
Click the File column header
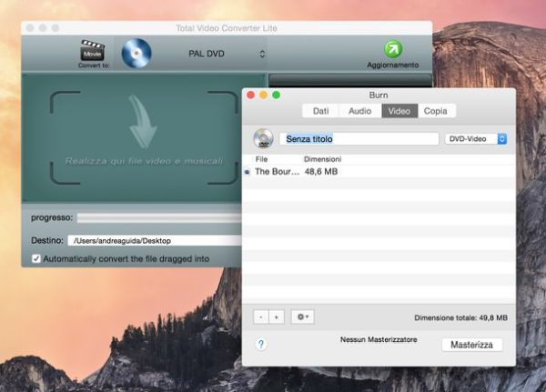click(261, 159)
